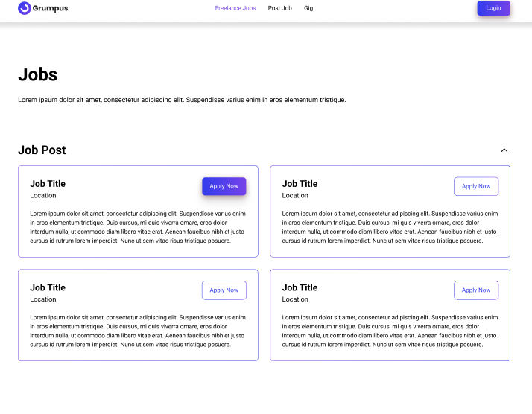Go to the Post Job page
Screen dimensions: 532x414
279,8
